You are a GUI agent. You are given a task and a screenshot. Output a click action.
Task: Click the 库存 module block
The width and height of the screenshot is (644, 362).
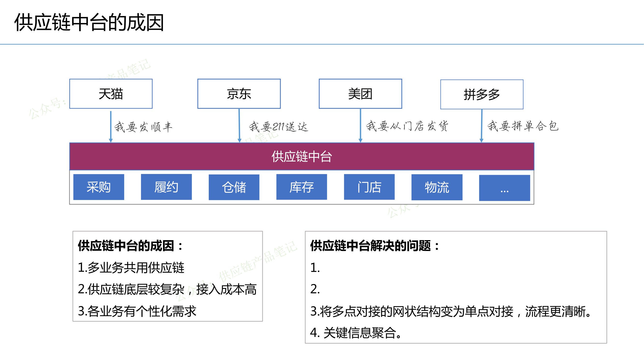point(302,187)
